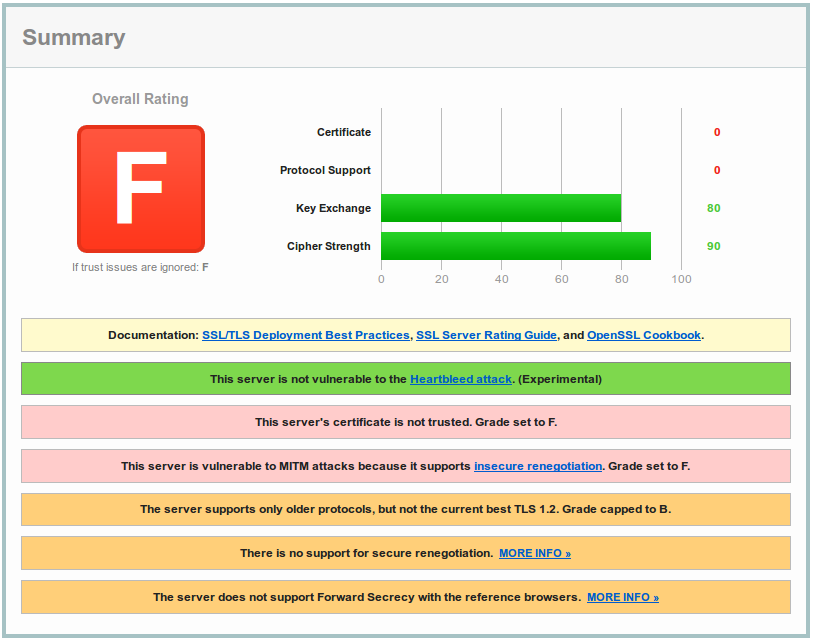Click the Cipher Strength score 90
This screenshot has width=813, height=641.
click(713, 246)
